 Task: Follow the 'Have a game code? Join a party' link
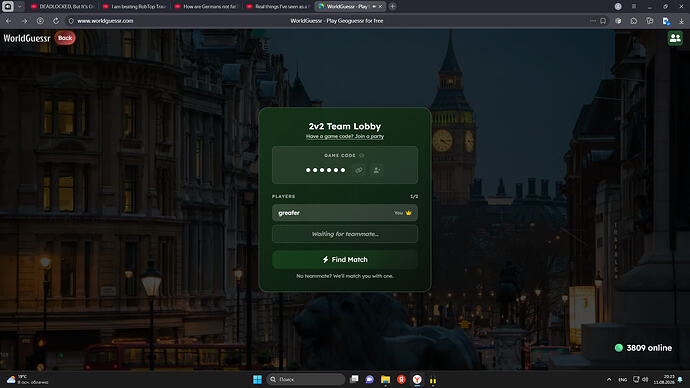pyautogui.click(x=345, y=136)
